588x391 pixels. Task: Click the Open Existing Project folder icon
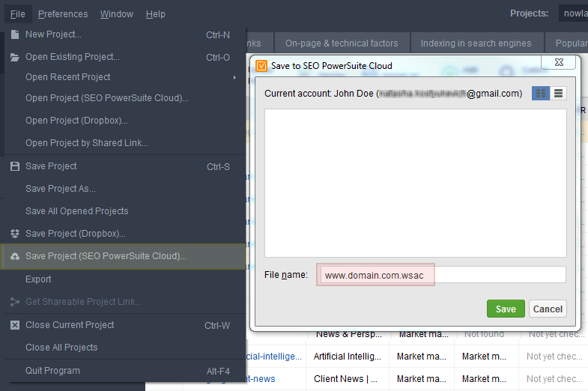[x=15, y=58]
